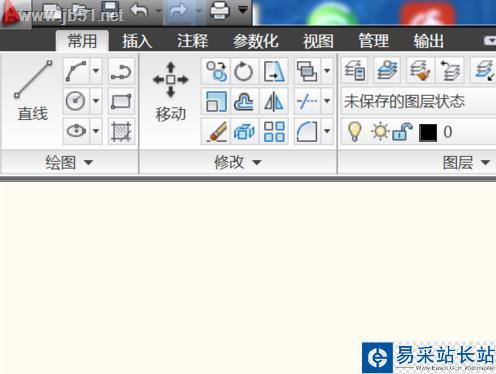Screen dimensions: 496x374
Task: Click the Copy objects tool
Action: coord(216,71)
